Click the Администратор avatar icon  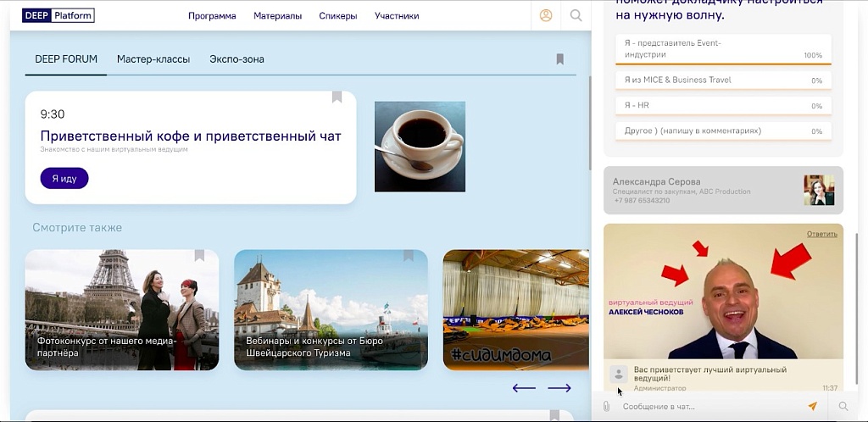(x=618, y=374)
